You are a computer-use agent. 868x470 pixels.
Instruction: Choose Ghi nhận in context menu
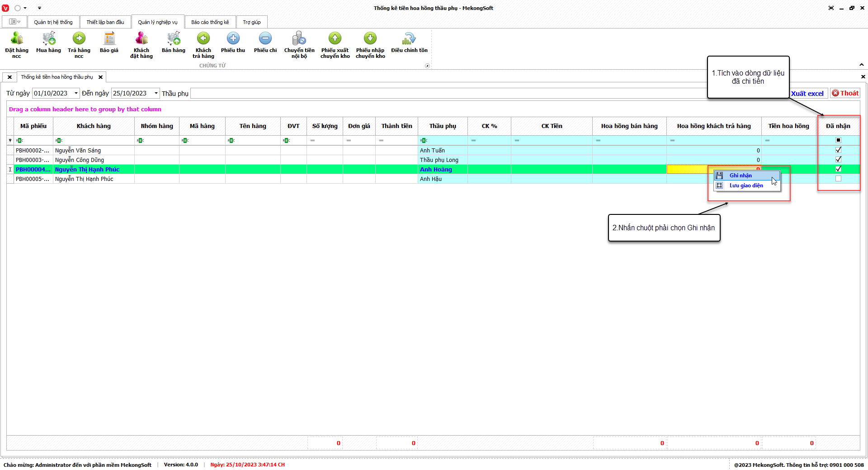(x=741, y=176)
